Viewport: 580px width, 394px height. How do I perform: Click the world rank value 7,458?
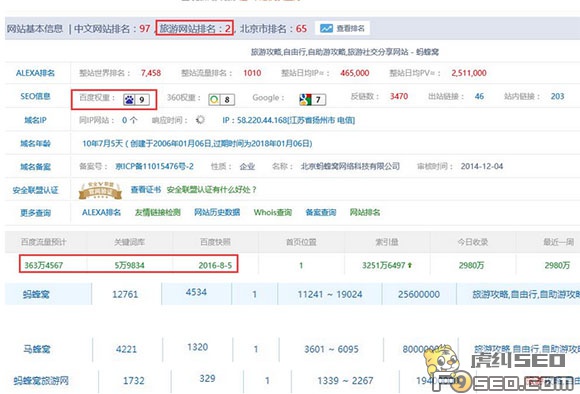151,73
